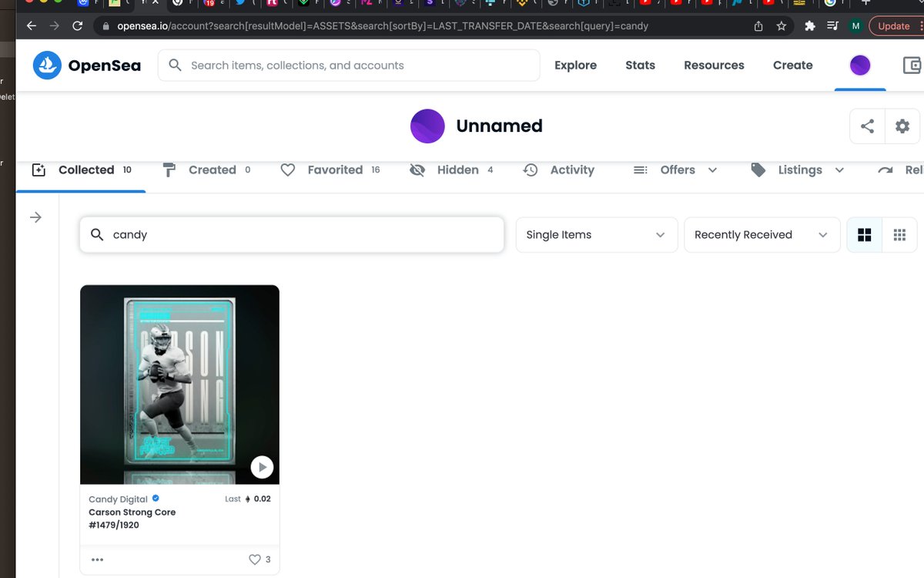The image size is (924, 578).
Task: Switch to the Activity tab
Action: [558, 170]
